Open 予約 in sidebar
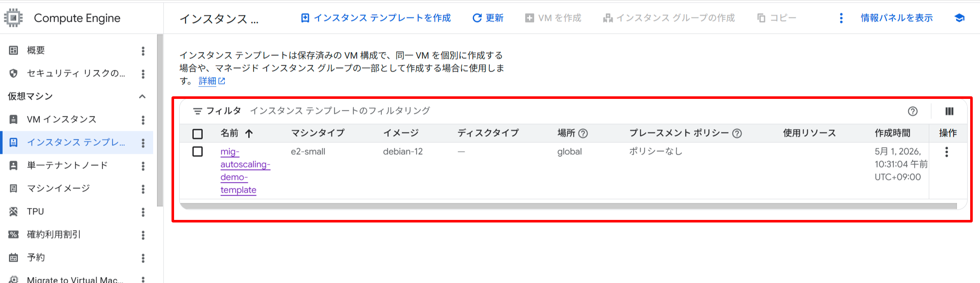 tap(77, 257)
